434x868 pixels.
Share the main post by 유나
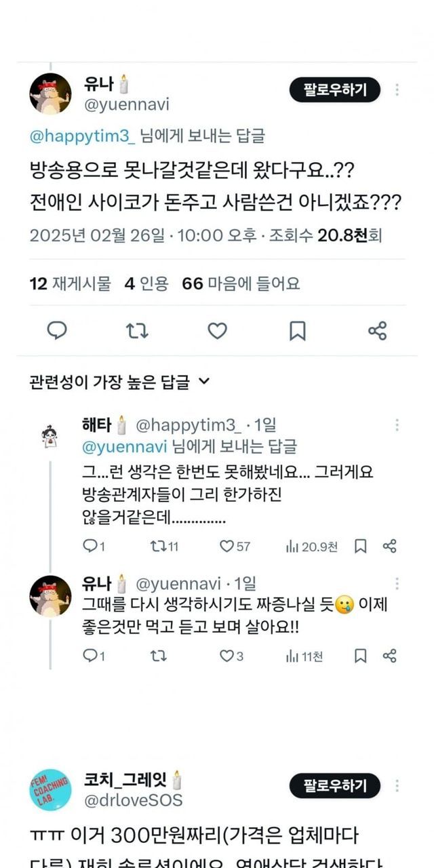pos(377,330)
